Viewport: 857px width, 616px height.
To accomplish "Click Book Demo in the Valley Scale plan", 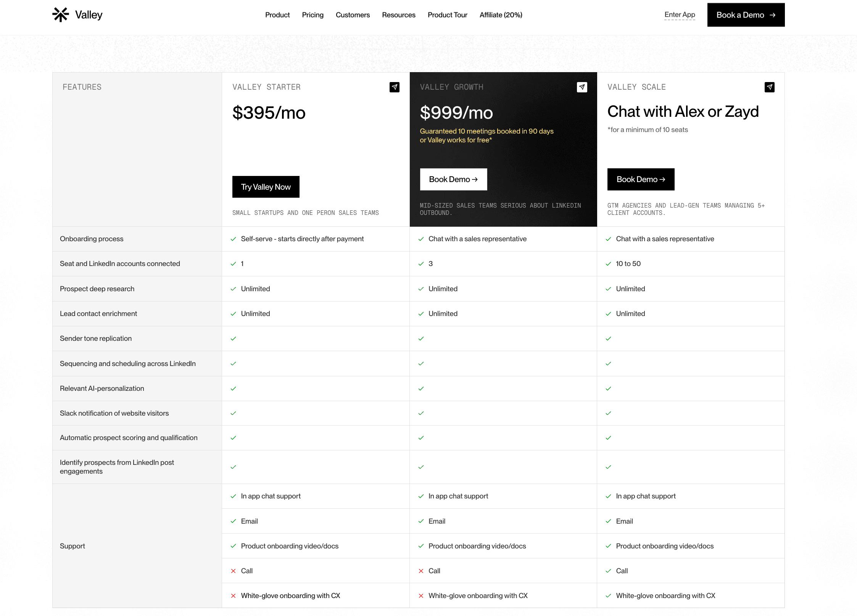I will point(641,179).
